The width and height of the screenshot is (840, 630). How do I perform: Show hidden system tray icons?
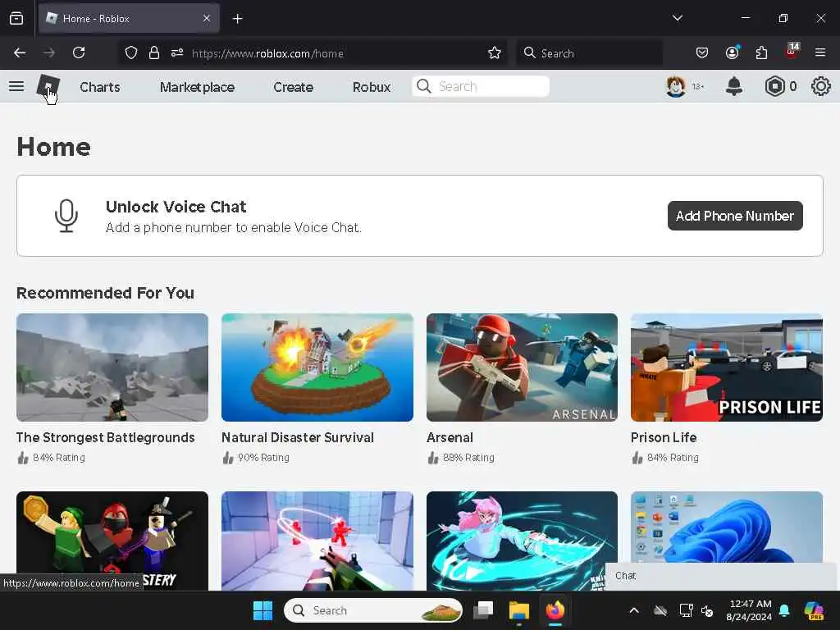pyautogui.click(x=634, y=610)
